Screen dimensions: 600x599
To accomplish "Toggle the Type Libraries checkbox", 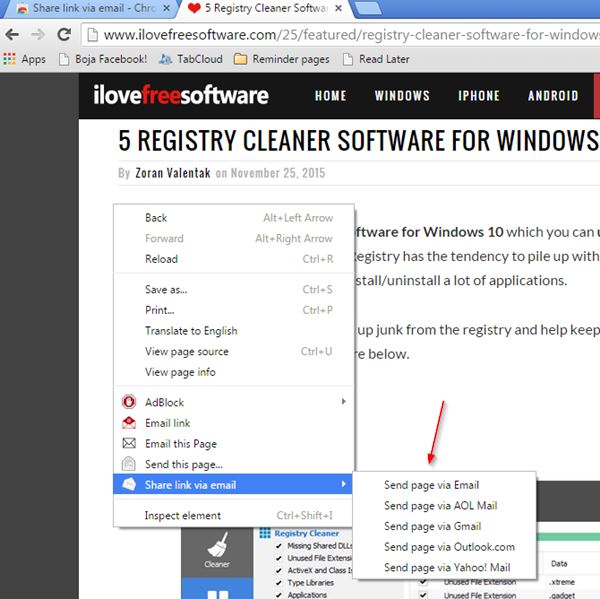I will [279, 583].
